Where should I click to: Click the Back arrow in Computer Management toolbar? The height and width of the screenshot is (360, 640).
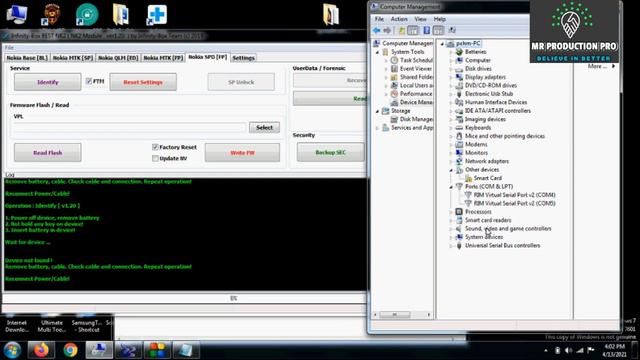(376, 30)
